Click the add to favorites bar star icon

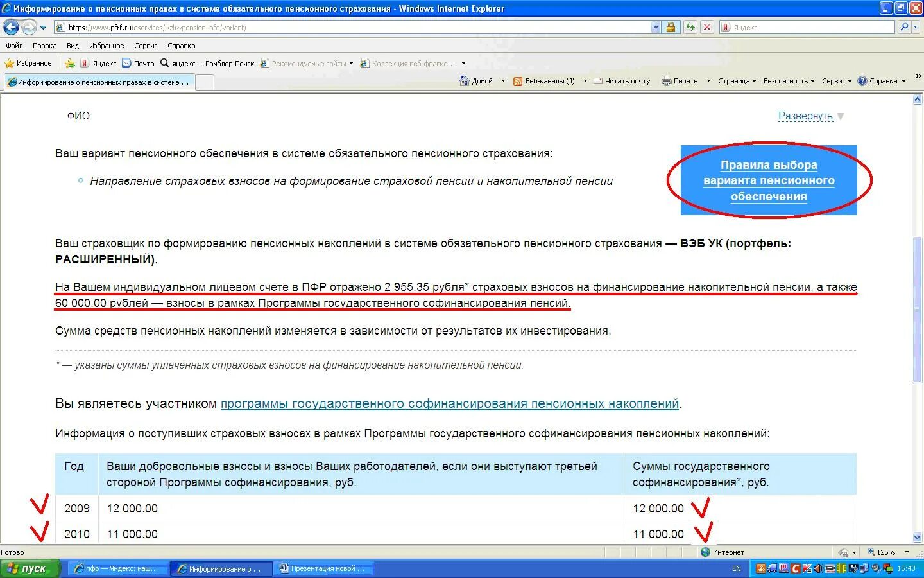click(70, 63)
